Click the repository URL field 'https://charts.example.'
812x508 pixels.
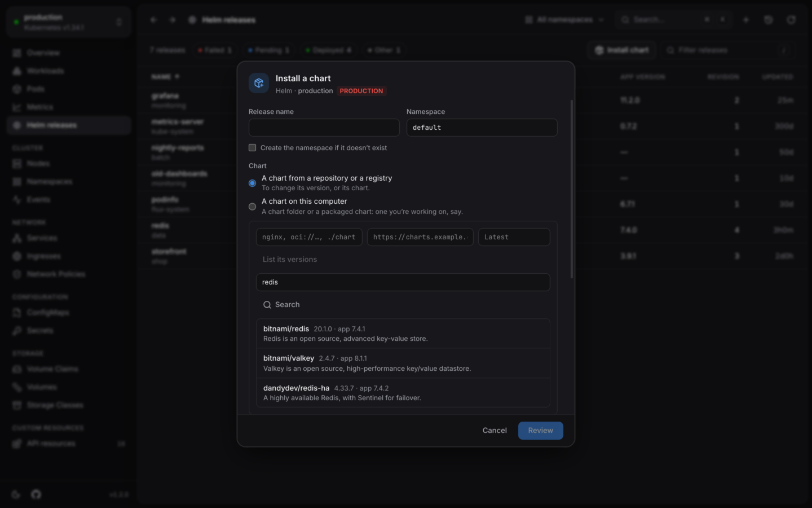point(420,237)
